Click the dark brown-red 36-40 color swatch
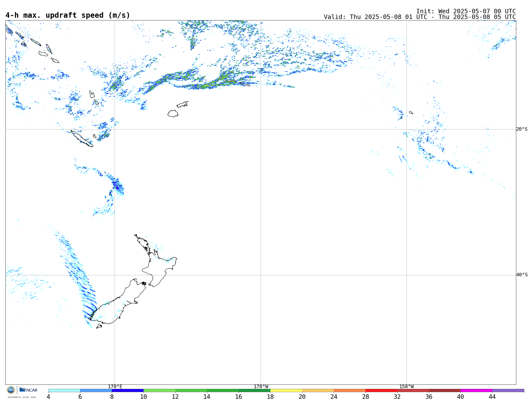Viewport: 532px width, 400px height. pos(445,391)
